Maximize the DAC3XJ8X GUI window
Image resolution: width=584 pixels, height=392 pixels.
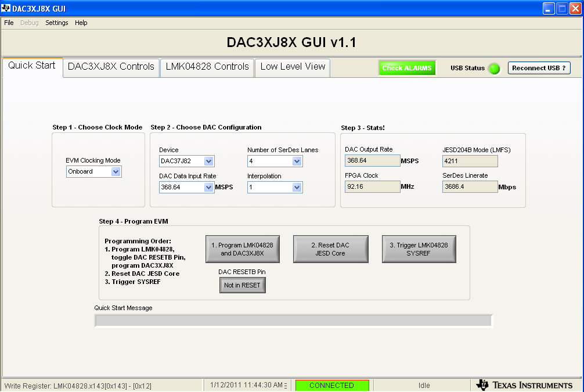pyautogui.click(x=562, y=9)
